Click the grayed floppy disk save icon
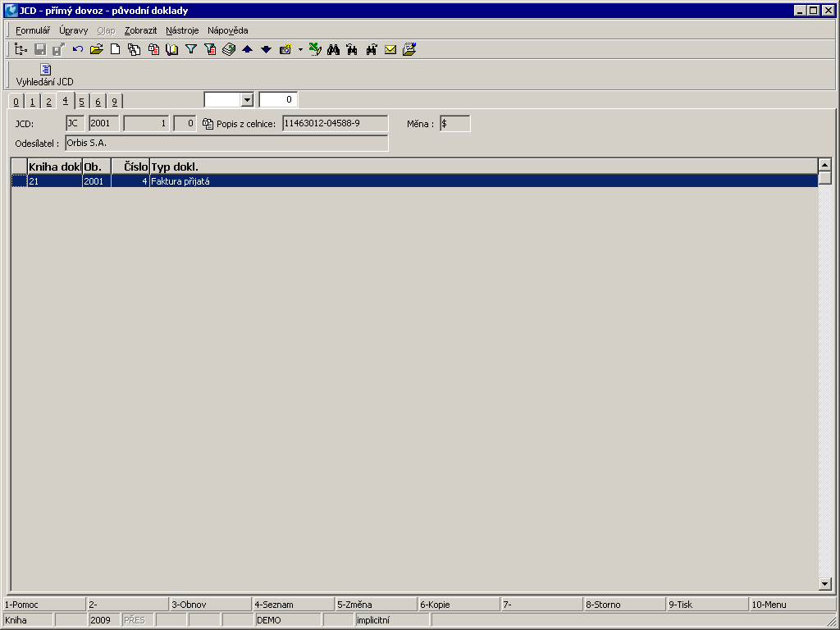This screenshot has width=840, height=630. [x=40, y=50]
